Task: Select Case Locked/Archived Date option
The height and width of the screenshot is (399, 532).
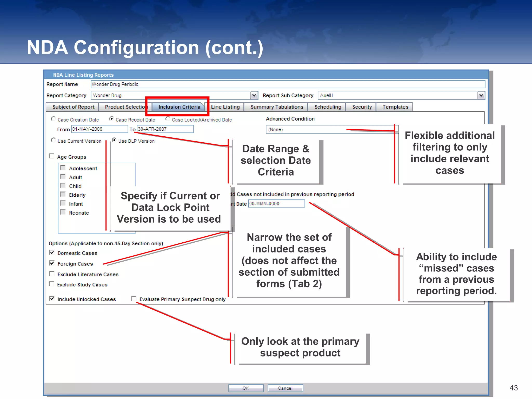Action: [x=168, y=119]
